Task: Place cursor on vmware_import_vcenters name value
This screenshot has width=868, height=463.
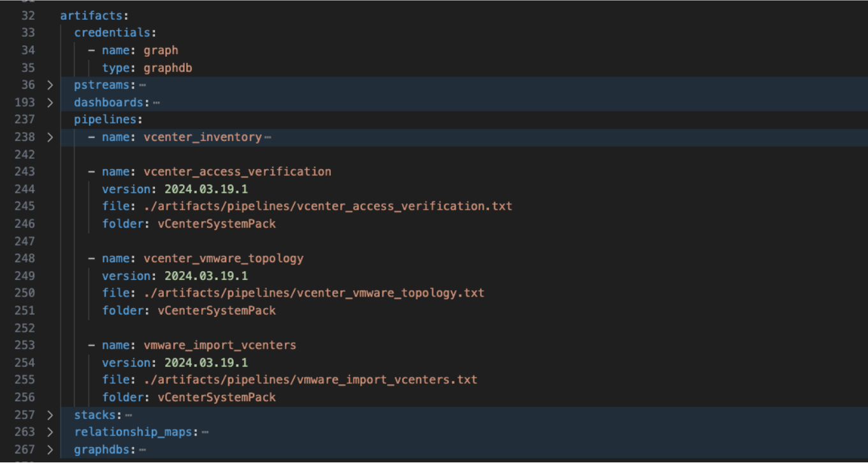Action: [x=219, y=345]
